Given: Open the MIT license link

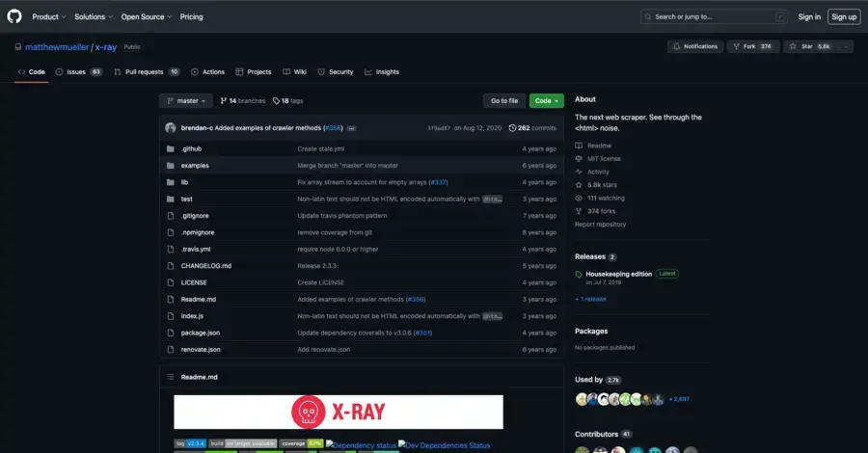Looking at the screenshot, I should tap(598, 159).
